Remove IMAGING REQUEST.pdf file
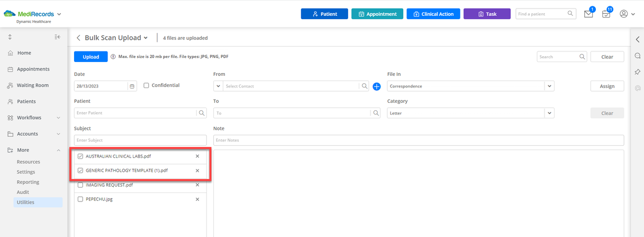Viewport: 644px width, 237px height. pos(197,185)
